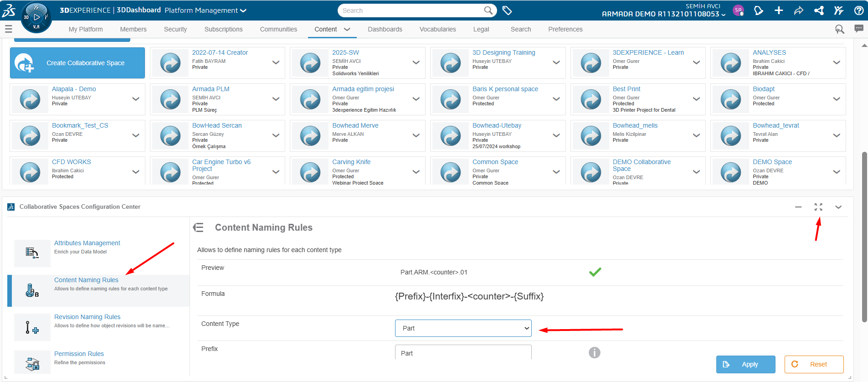868x382 pixels.
Task: Open the notifications bell icon
Action: (759, 10)
